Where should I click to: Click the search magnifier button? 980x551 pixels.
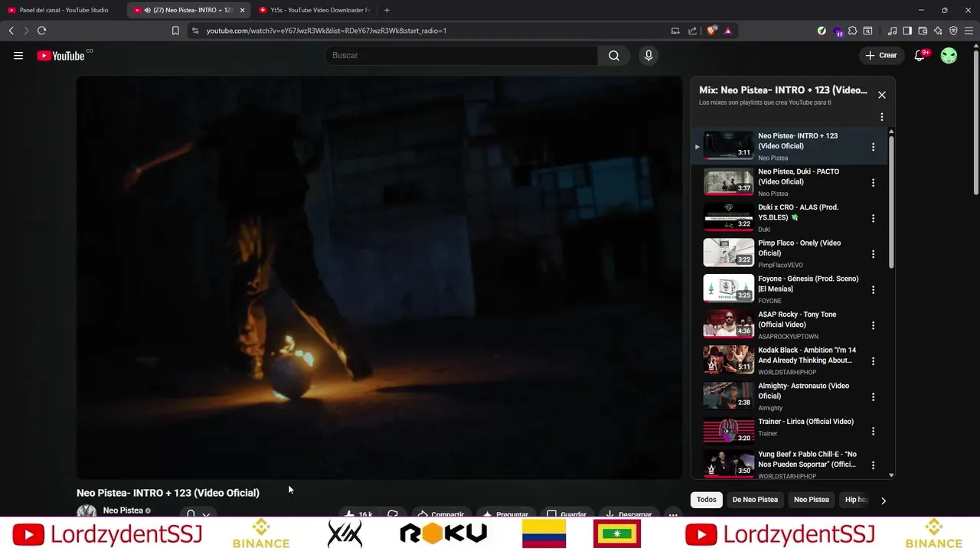pyautogui.click(x=614, y=55)
